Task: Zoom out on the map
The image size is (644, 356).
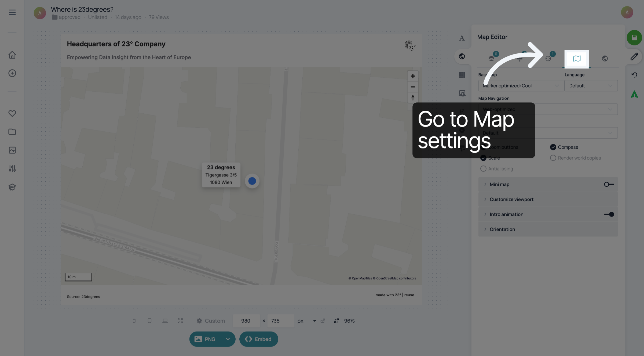Action: 413,87
